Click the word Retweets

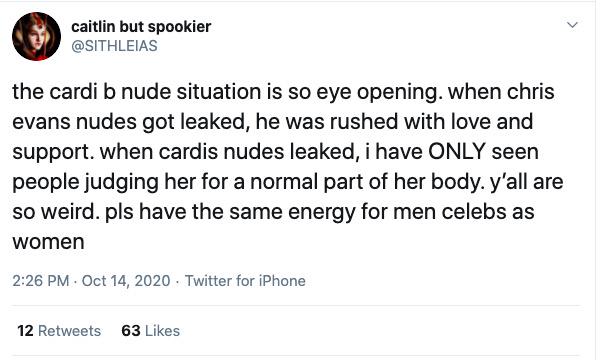click(70, 331)
